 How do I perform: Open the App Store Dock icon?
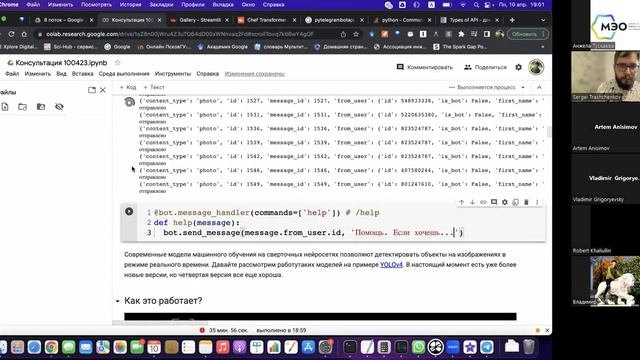click(x=308, y=347)
